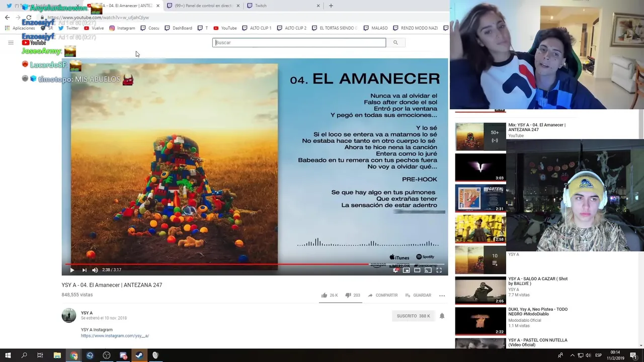Open YSY A channel avatar
Screen dimensions: 644x362
(x=69, y=315)
